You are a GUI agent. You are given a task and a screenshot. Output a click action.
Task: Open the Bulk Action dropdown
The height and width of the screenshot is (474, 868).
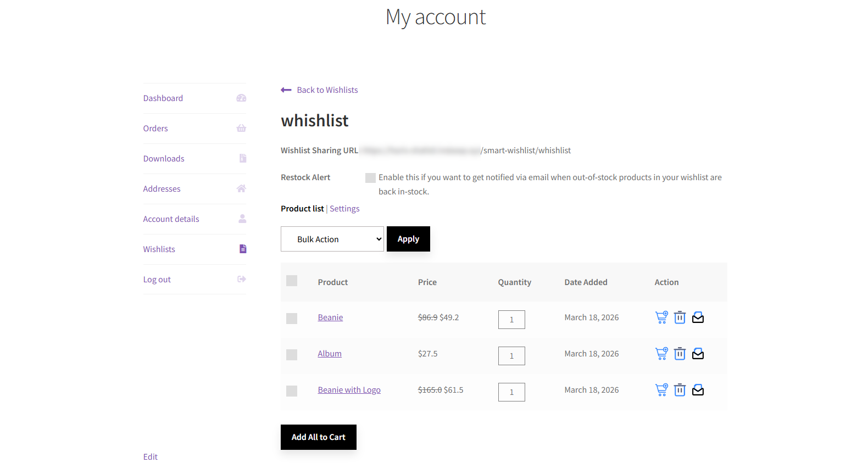point(332,239)
